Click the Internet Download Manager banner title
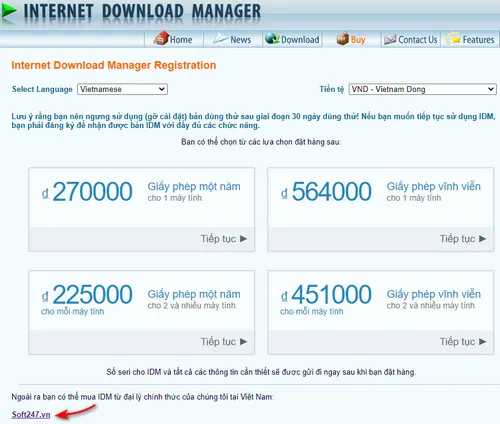 click(x=142, y=12)
